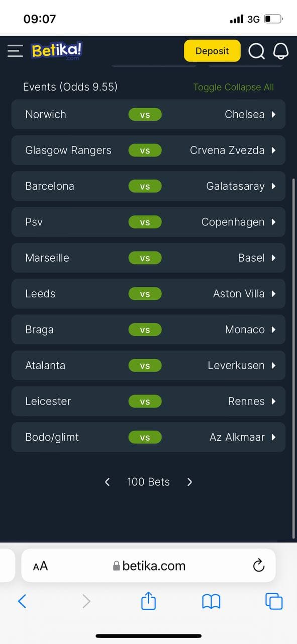
Task: Open Safari tabs overview icon
Action: click(274, 601)
